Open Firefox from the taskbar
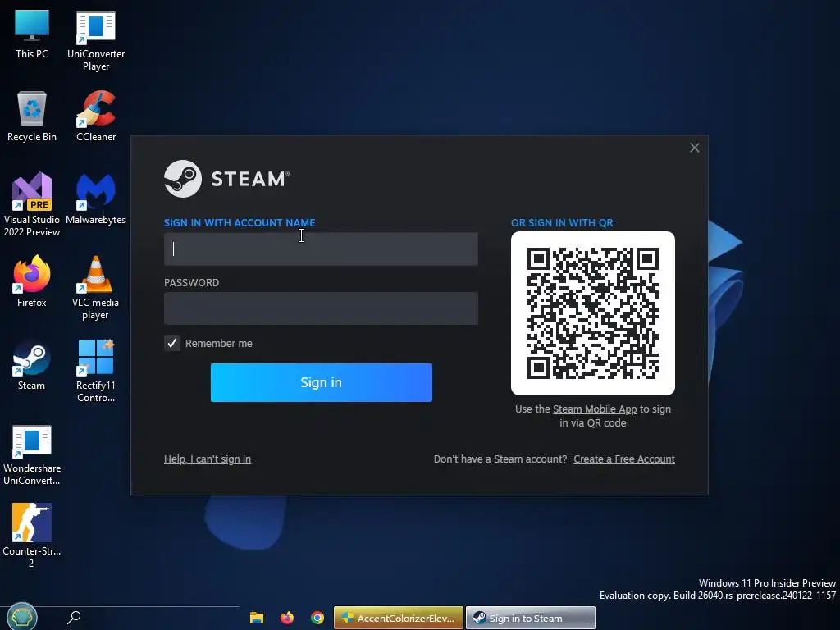The width and height of the screenshot is (840, 630). pyautogui.click(x=287, y=618)
